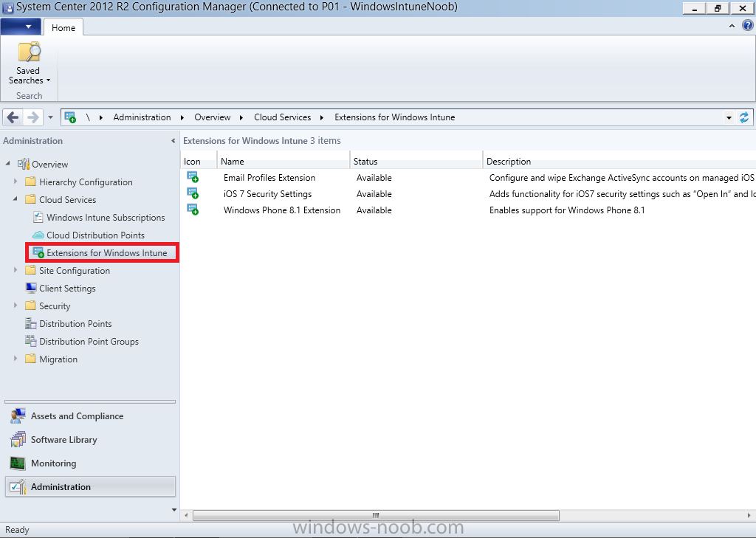The width and height of the screenshot is (756, 538).
Task: Select the iOS 7 Security Settings row
Action: [x=468, y=194]
